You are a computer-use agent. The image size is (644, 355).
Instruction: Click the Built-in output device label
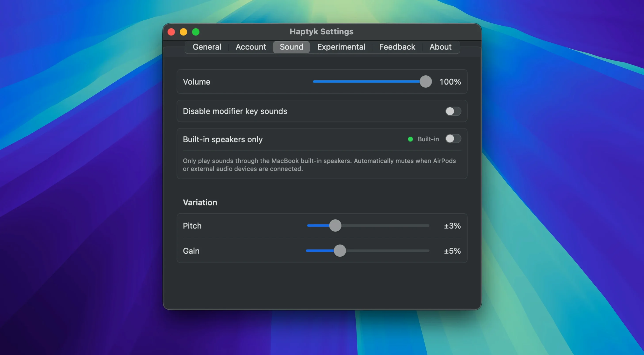coord(428,139)
